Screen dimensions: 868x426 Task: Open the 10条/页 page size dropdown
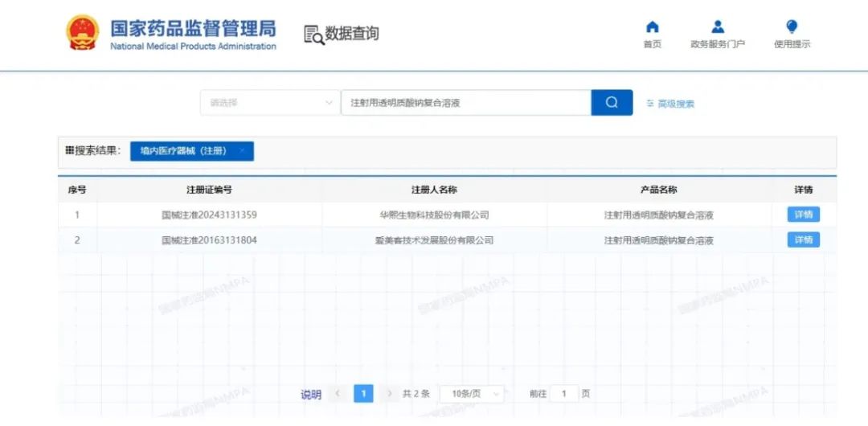pyautogui.click(x=472, y=394)
